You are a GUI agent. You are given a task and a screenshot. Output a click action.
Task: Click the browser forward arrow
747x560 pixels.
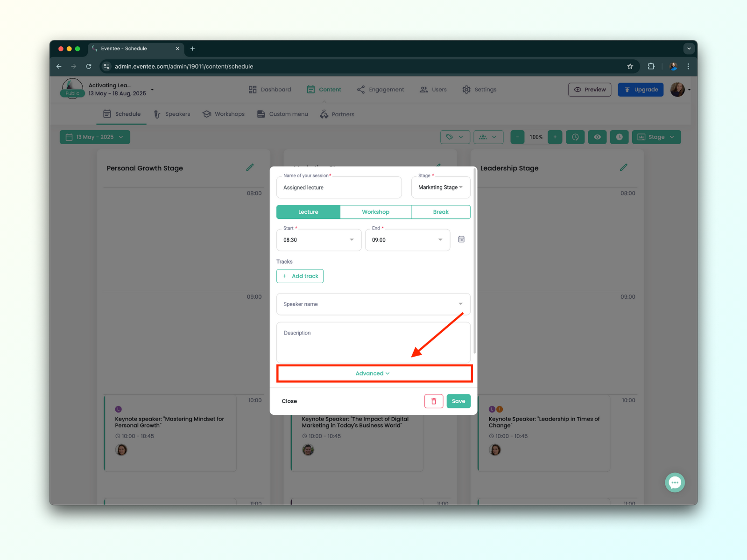click(74, 66)
